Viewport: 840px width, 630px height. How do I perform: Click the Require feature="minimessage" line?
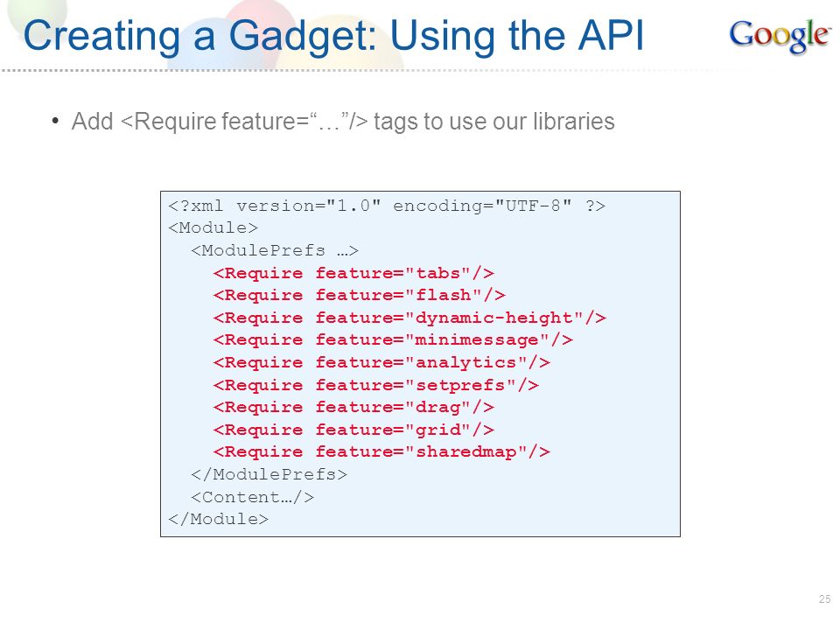[393, 340]
